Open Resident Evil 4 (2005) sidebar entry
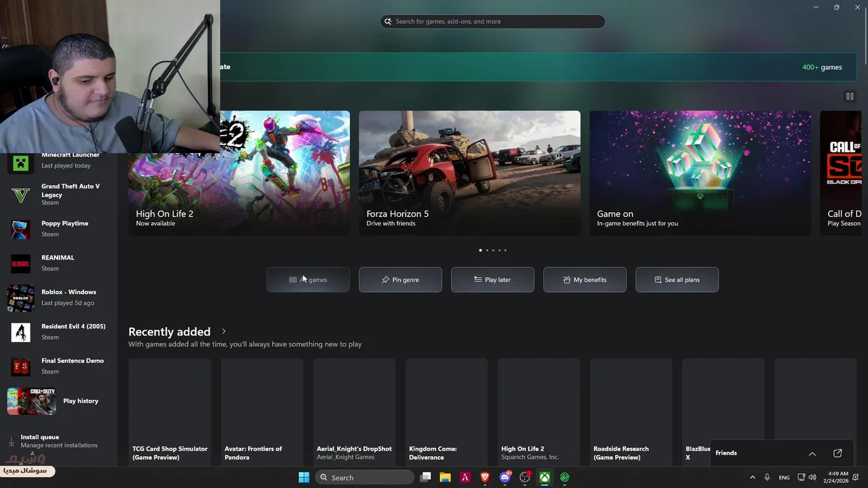The width and height of the screenshot is (868, 488). pos(58,332)
